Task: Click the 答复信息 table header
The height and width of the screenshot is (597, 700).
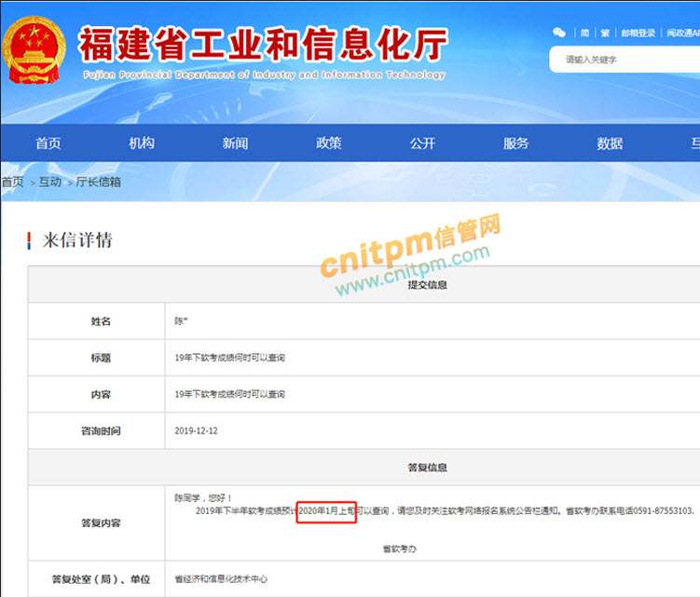Action: [x=427, y=468]
